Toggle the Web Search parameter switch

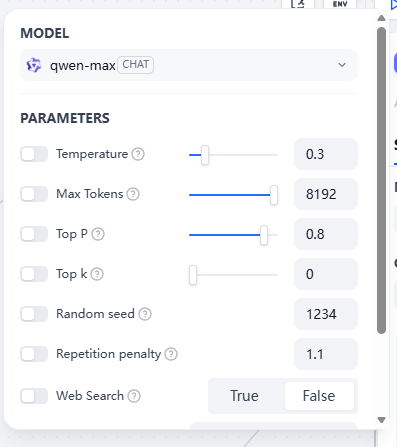[x=34, y=396]
